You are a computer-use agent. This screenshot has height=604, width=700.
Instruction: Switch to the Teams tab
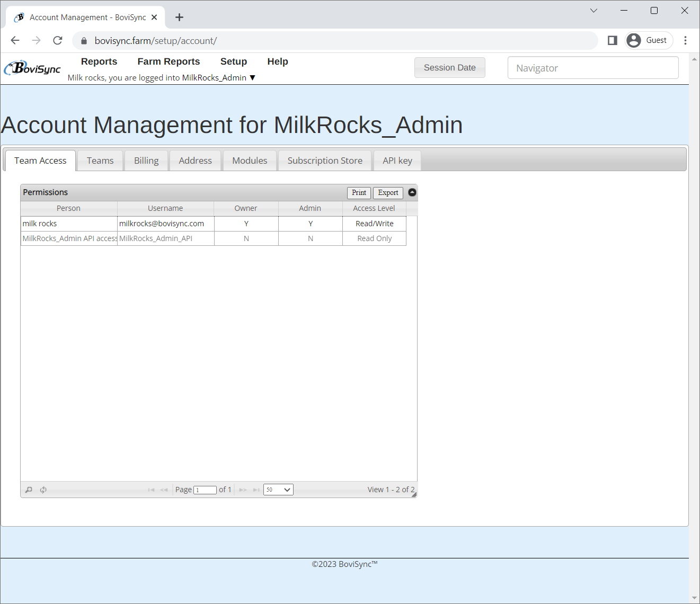click(x=100, y=161)
